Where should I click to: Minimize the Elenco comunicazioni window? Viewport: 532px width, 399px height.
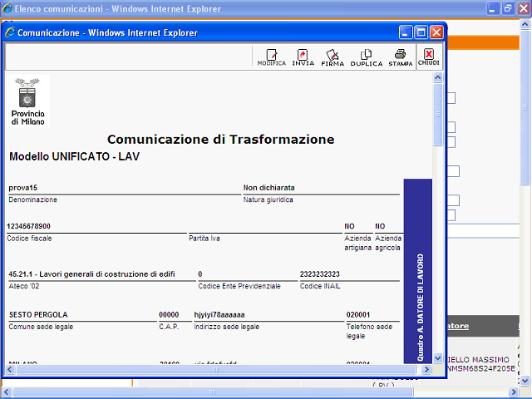coord(493,8)
